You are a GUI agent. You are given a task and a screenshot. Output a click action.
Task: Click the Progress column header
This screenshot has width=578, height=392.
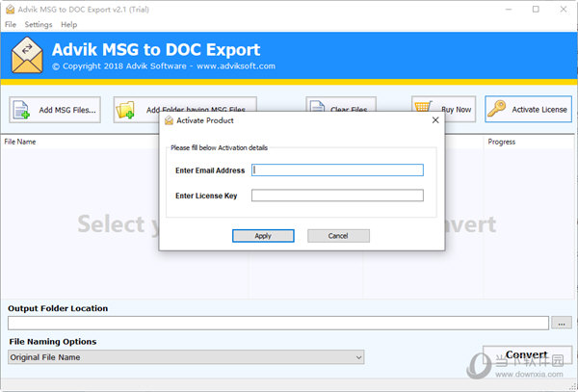coord(501,142)
